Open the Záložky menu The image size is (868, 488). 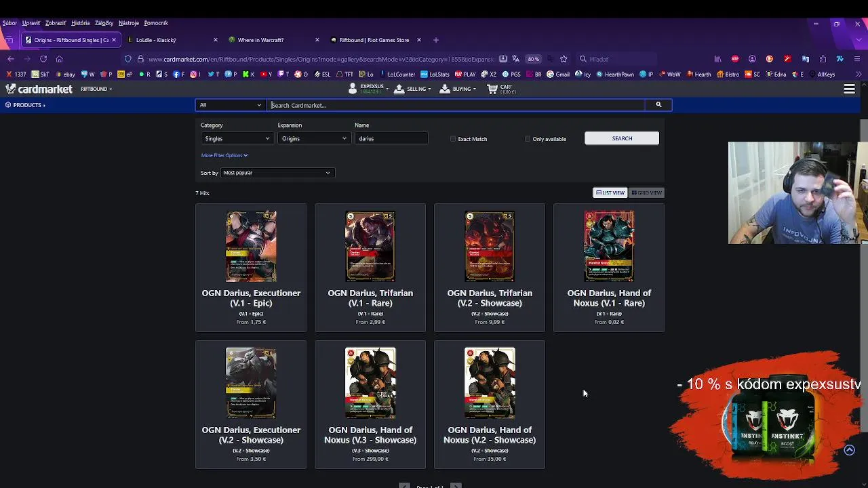point(104,23)
